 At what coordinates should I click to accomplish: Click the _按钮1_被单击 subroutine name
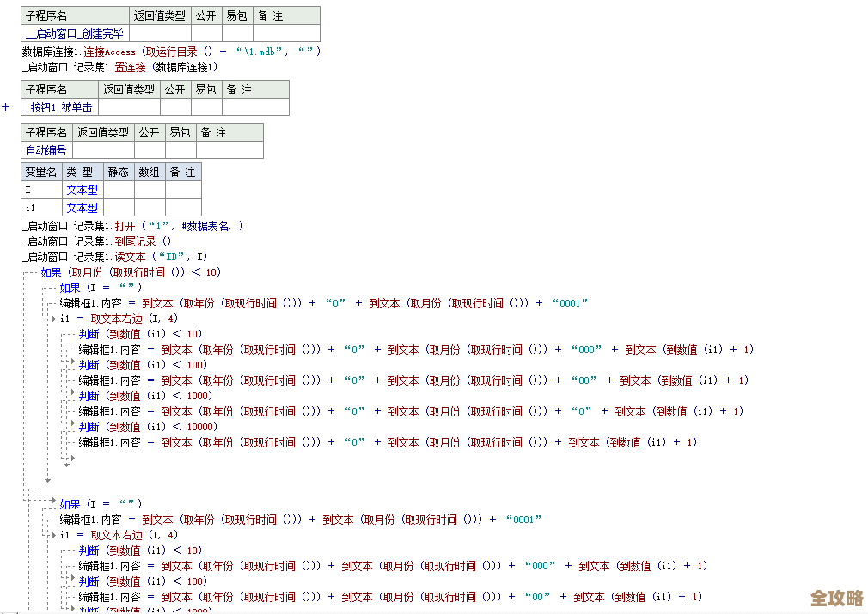pos(59,107)
